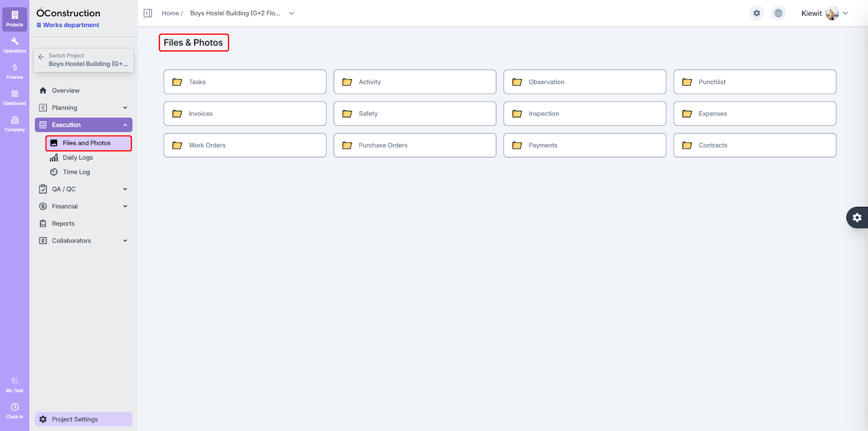This screenshot has width=868, height=431.
Task: Click the Collaborators label
Action: [x=72, y=240]
